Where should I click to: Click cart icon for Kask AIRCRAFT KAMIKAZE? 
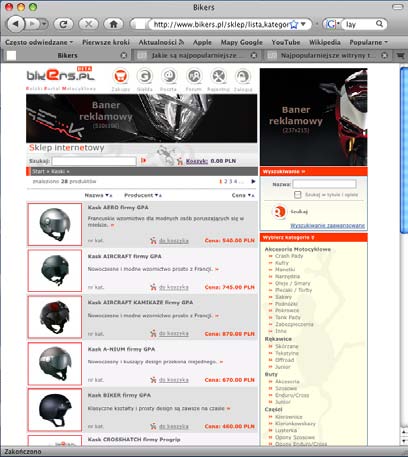153,333
